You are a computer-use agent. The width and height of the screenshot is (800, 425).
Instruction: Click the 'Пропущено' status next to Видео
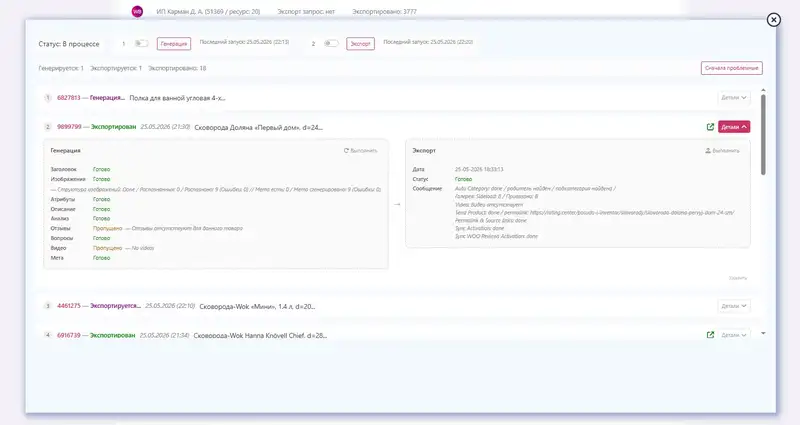tap(107, 248)
